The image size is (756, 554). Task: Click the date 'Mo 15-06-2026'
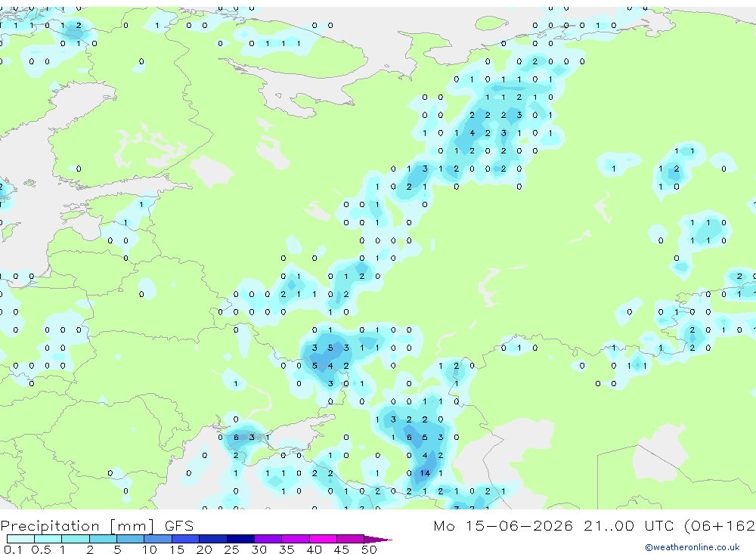503,525
